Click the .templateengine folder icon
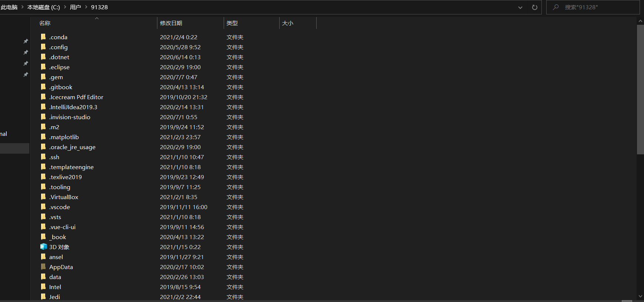This screenshot has width=644, height=302. click(x=43, y=167)
